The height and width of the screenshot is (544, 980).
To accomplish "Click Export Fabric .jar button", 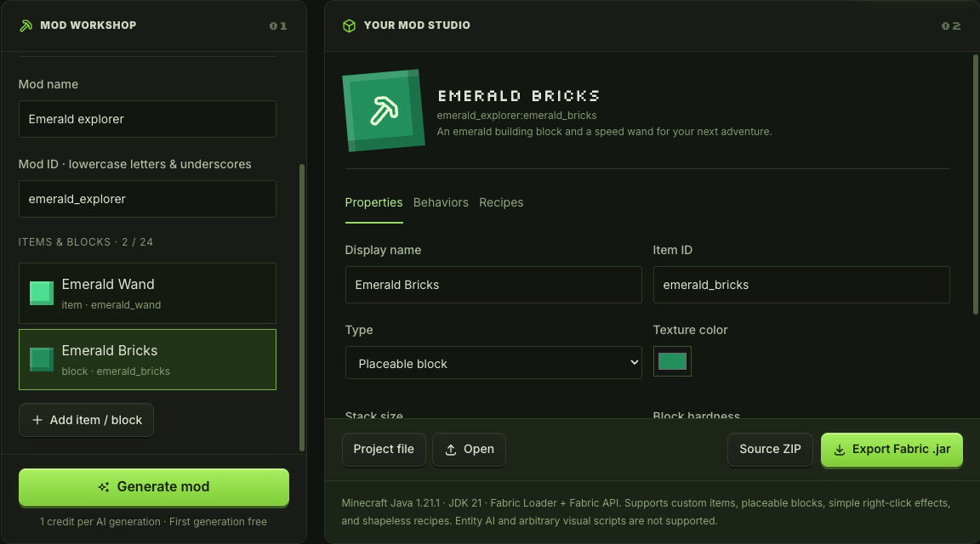I will pyautogui.click(x=892, y=450).
